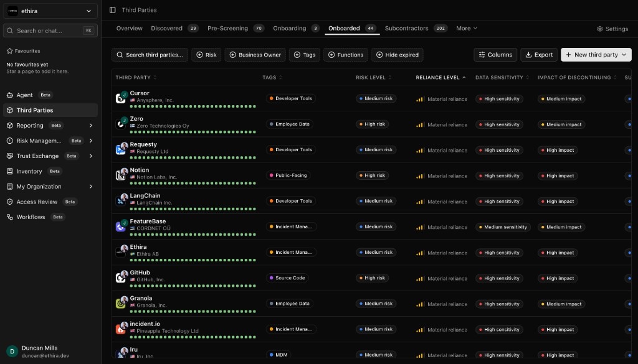Open the ethira workspace switcher
The width and height of the screenshot is (638, 364).
pos(50,11)
